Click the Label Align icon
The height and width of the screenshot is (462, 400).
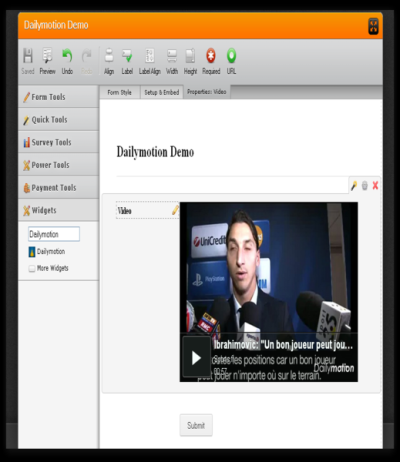[x=150, y=56]
